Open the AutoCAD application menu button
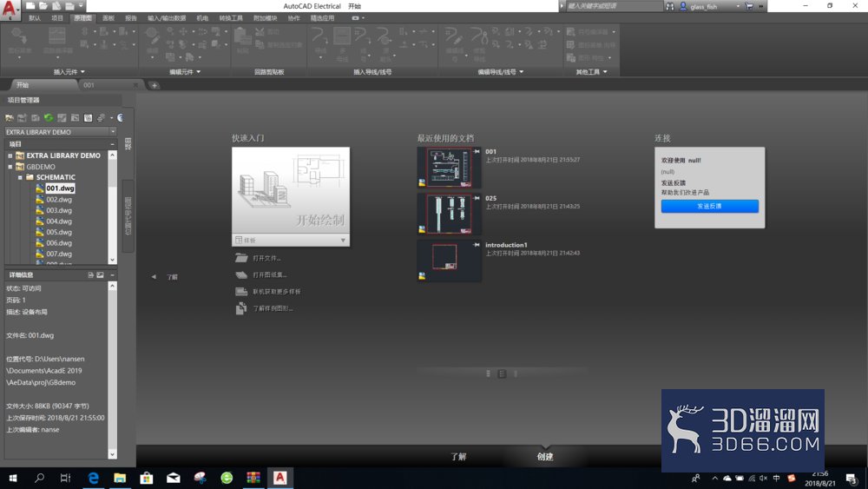This screenshot has width=868, height=489. pos(10,10)
